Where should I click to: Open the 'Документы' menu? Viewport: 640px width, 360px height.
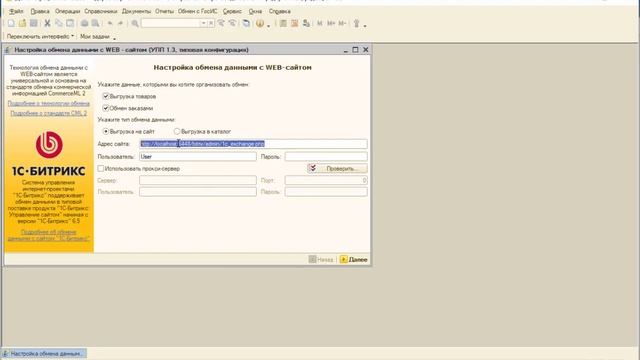click(x=136, y=11)
